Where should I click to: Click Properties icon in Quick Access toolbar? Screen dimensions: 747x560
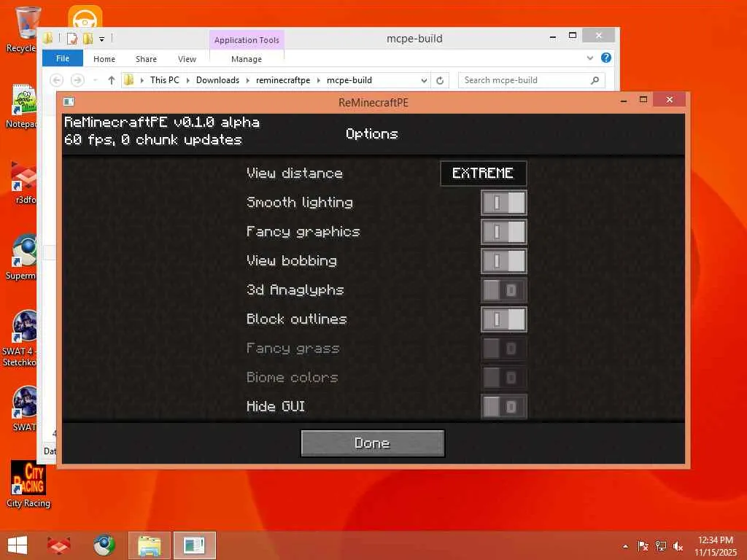(72, 39)
